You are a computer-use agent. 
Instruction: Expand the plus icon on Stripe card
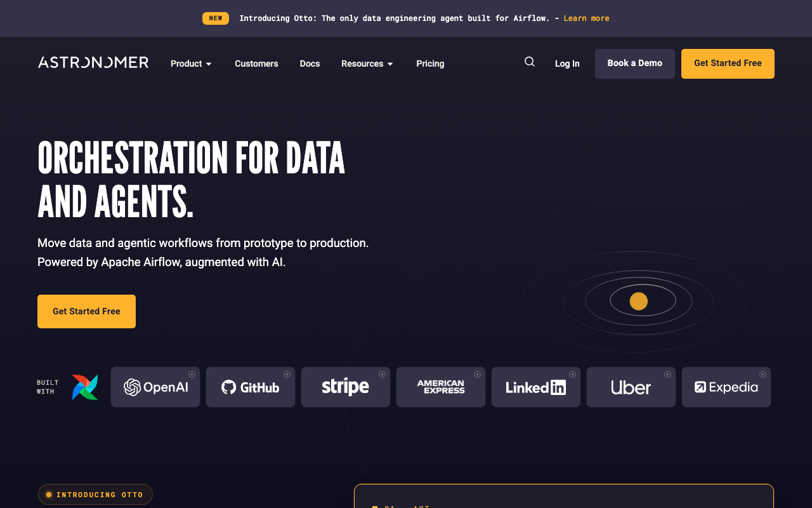point(383,374)
